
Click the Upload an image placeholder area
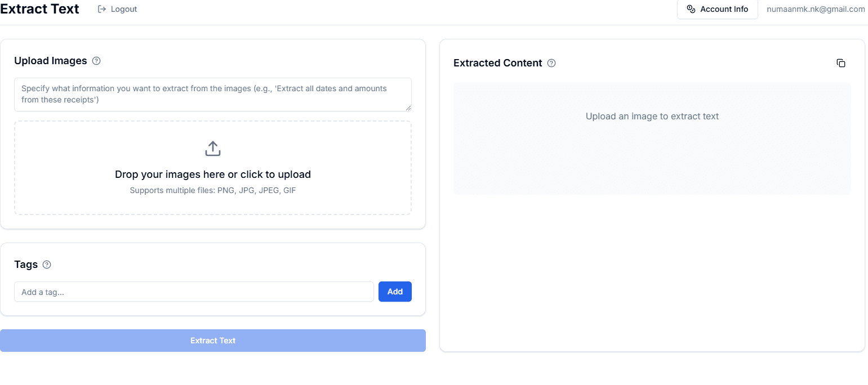pos(652,138)
